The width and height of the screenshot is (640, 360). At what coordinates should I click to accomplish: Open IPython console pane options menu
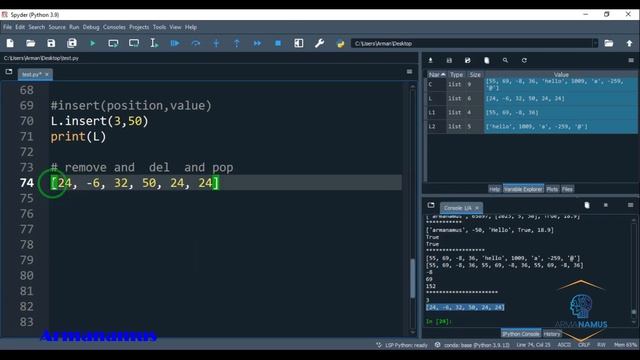(631, 205)
